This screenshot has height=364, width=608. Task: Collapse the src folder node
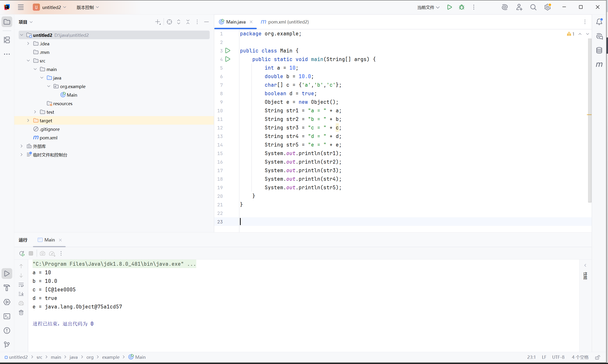(x=28, y=61)
